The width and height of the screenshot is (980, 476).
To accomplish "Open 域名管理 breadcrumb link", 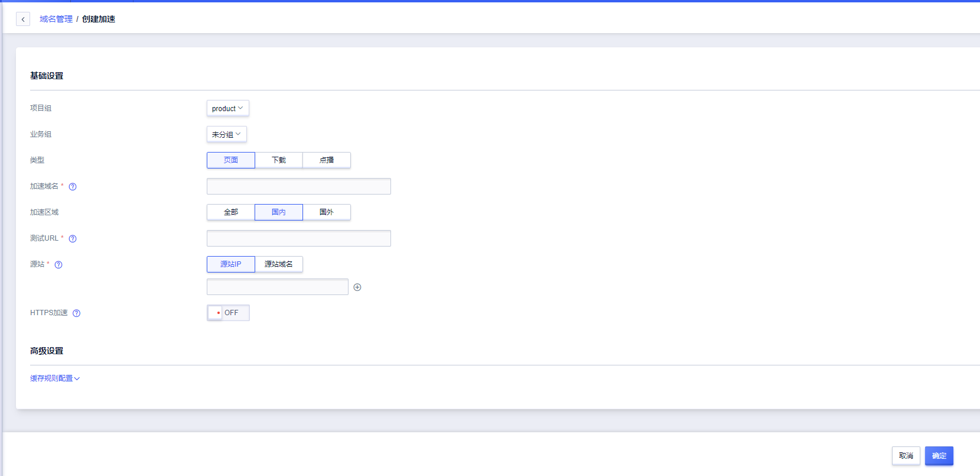I will click(56, 20).
